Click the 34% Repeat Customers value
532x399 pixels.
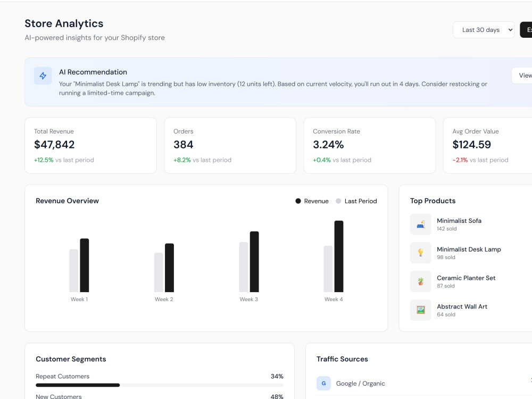[x=277, y=376]
